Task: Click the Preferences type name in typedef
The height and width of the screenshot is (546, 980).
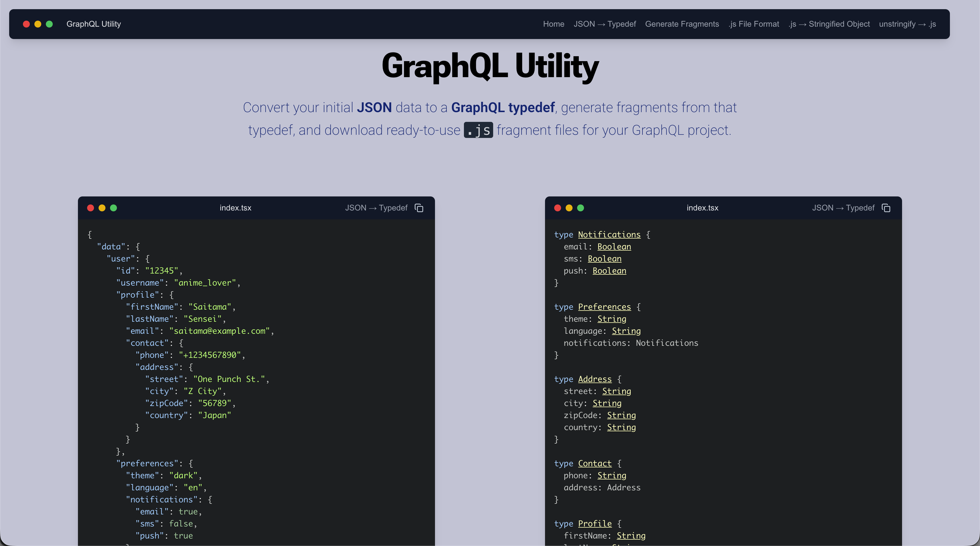Action: click(604, 307)
